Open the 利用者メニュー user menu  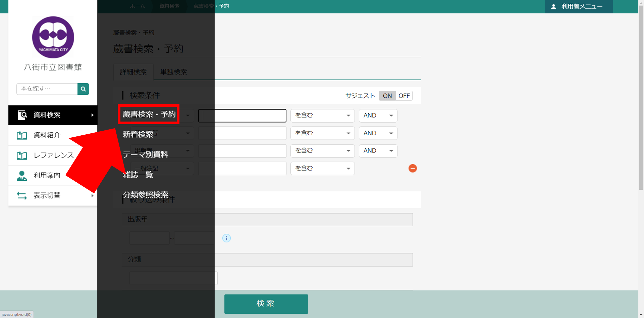[578, 7]
